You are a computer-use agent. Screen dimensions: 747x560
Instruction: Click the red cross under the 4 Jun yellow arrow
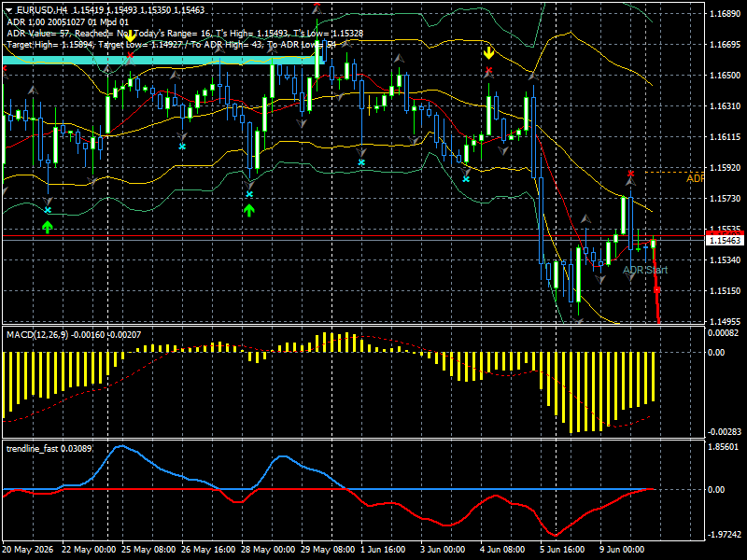pos(488,71)
